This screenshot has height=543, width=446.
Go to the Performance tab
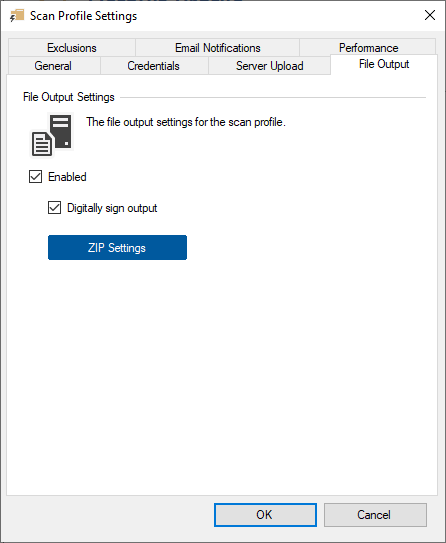pos(368,47)
